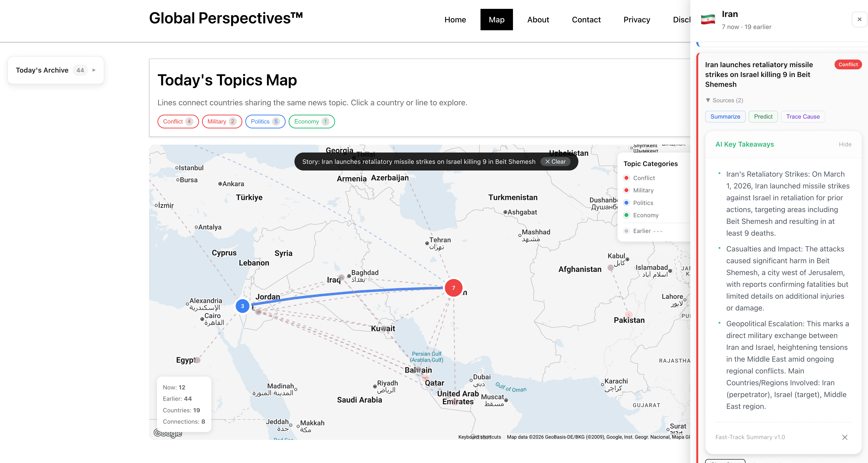Image resolution: width=868 pixels, height=463 pixels.
Task: Toggle the Economy topic filter pill
Action: (311, 121)
